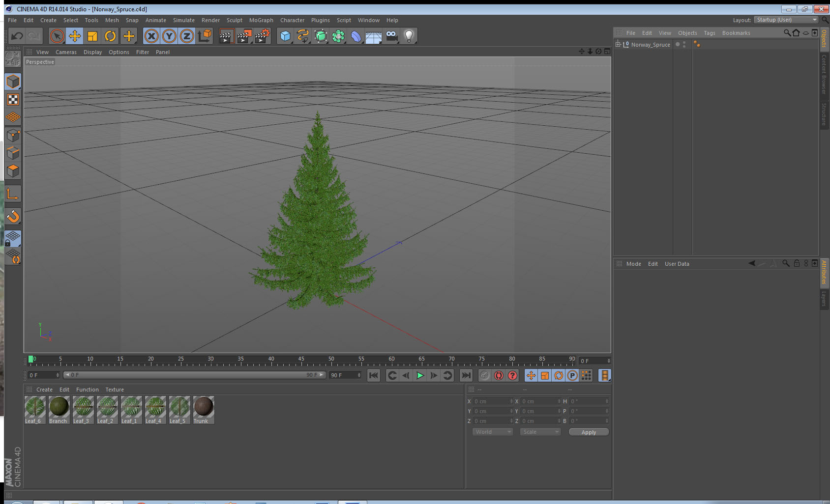Toggle Locked Workplane icon
This screenshot has height=504, width=830.
pyautogui.click(x=13, y=238)
